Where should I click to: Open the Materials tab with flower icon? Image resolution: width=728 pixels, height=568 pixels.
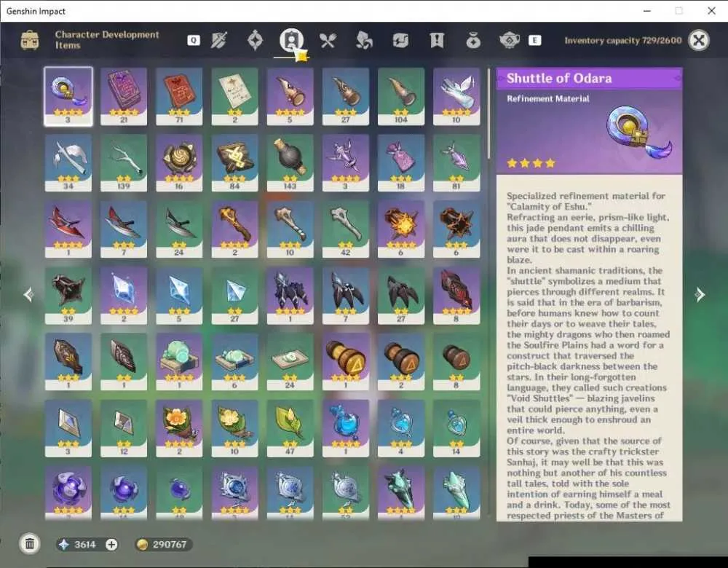364,41
